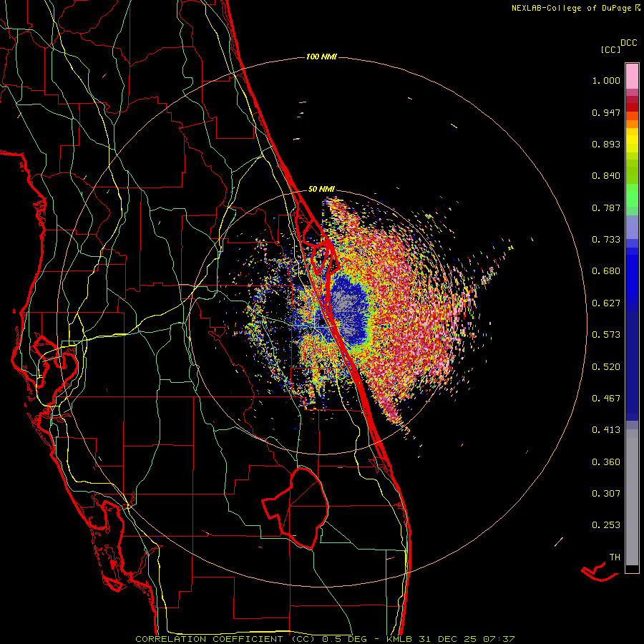This screenshot has width=644, height=644.
Task: Select the 0.787 scale value
Action: pos(606,208)
